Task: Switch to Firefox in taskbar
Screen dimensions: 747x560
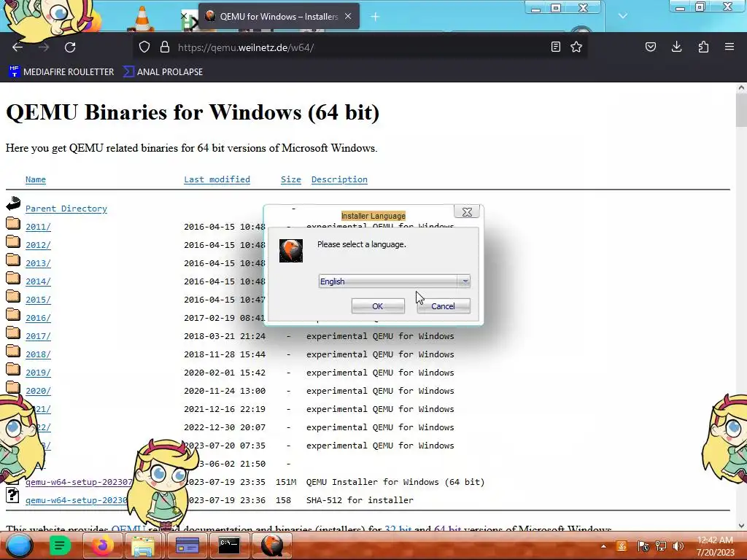Action: [x=102, y=545]
